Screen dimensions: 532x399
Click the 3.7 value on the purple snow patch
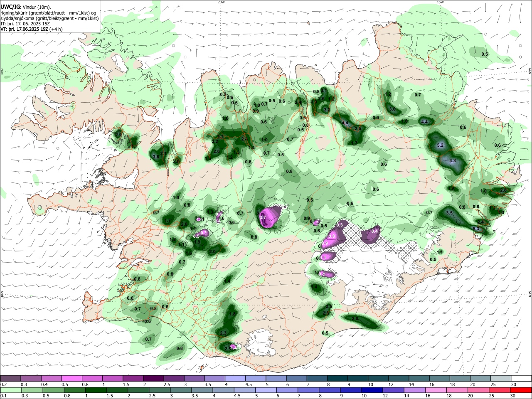point(263,217)
